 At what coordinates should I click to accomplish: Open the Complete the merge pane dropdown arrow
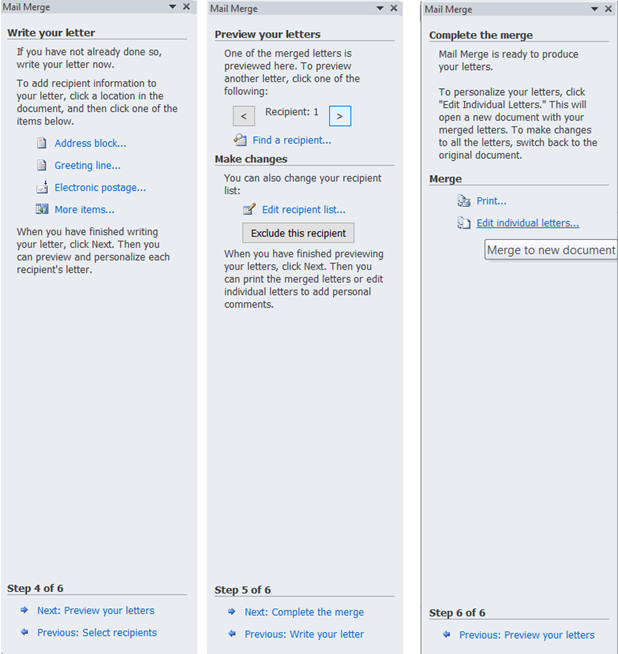(x=595, y=9)
